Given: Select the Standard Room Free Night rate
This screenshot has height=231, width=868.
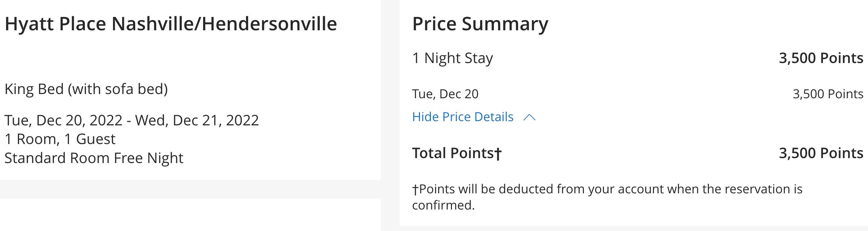Looking at the screenshot, I should [x=94, y=158].
